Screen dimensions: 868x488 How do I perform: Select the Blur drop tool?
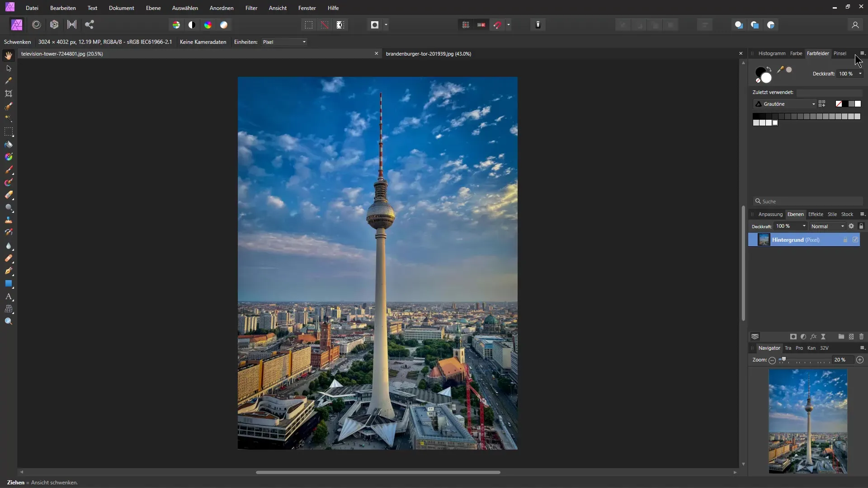point(9,246)
